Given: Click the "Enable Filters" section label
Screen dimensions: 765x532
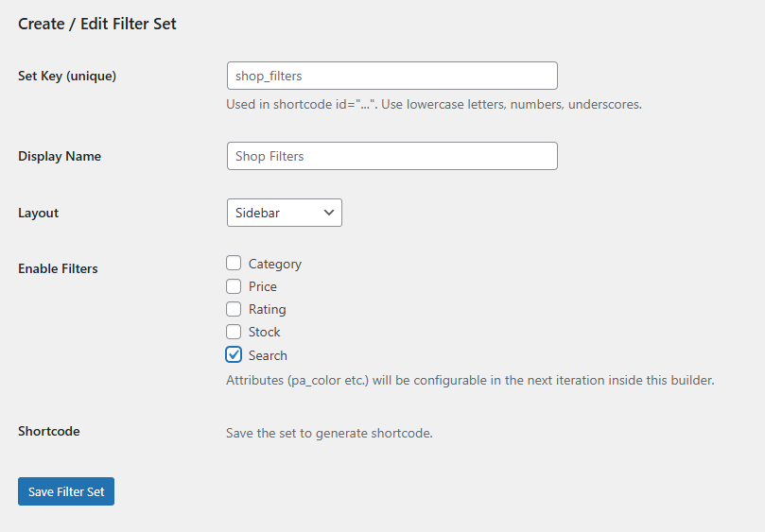Looking at the screenshot, I should click(x=58, y=268).
